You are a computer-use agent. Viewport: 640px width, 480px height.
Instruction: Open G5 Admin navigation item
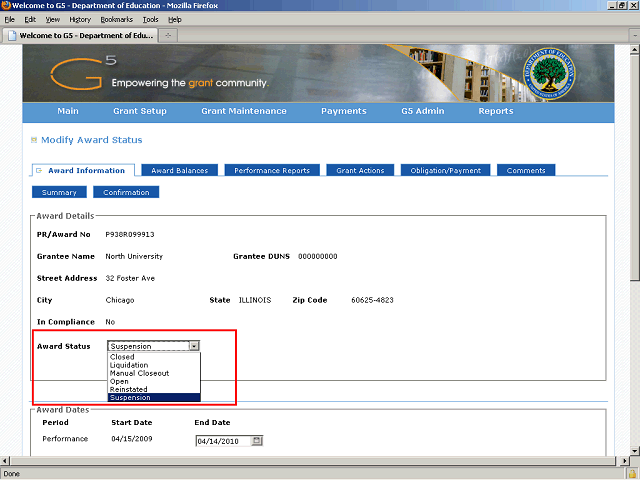coord(422,111)
